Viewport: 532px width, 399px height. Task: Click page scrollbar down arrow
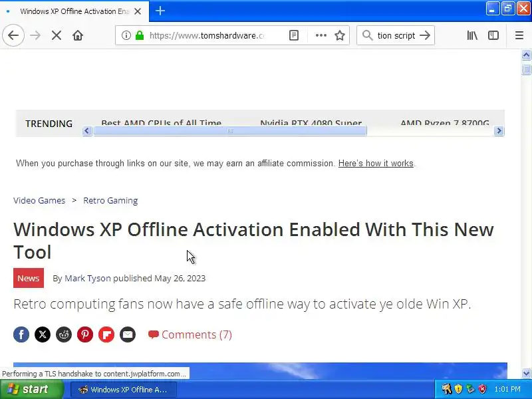(526, 374)
